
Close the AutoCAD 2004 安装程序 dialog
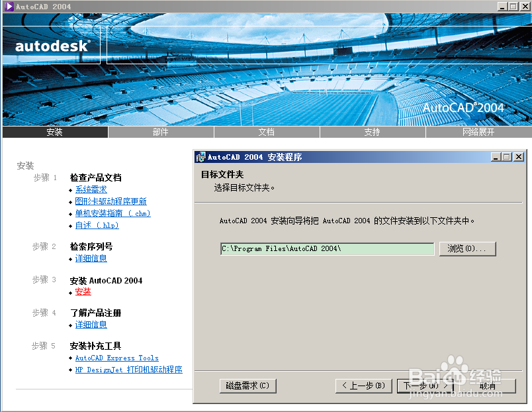[x=518, y=157]
